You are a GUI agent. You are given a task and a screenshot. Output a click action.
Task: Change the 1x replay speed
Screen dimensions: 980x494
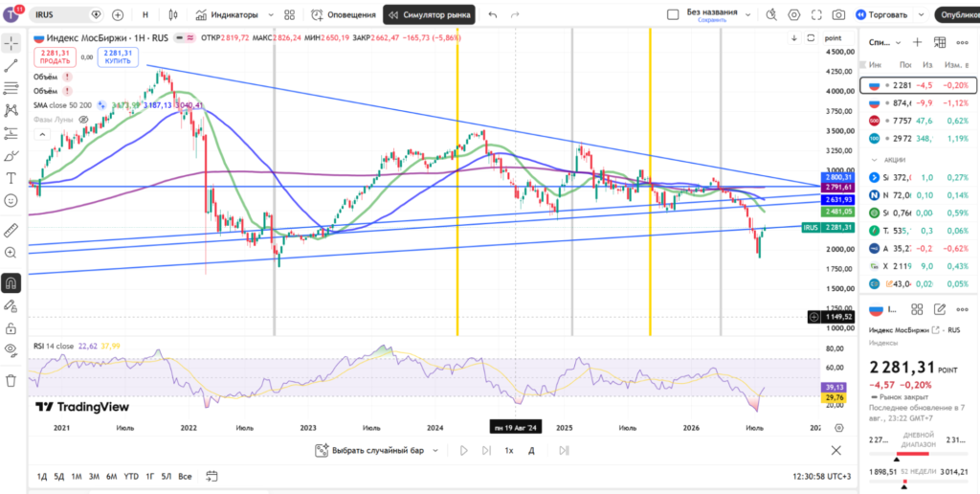pyautogui.click(x=509, y=450)
